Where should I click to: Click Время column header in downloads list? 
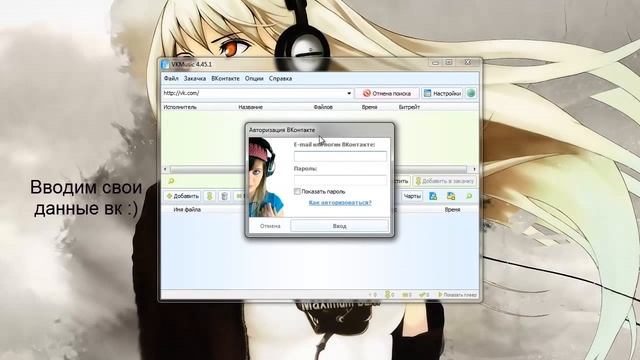452,209
